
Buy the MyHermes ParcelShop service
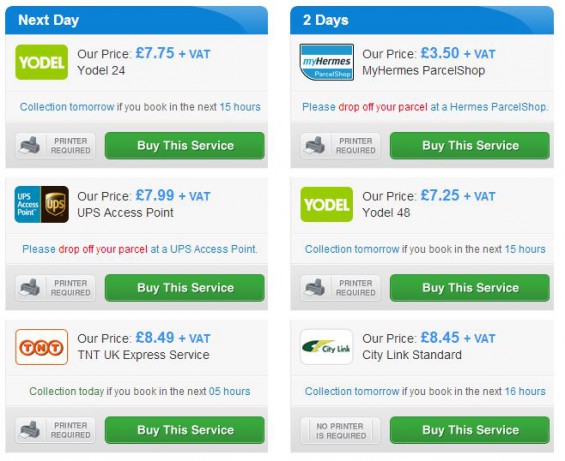(x=470, y=146)
